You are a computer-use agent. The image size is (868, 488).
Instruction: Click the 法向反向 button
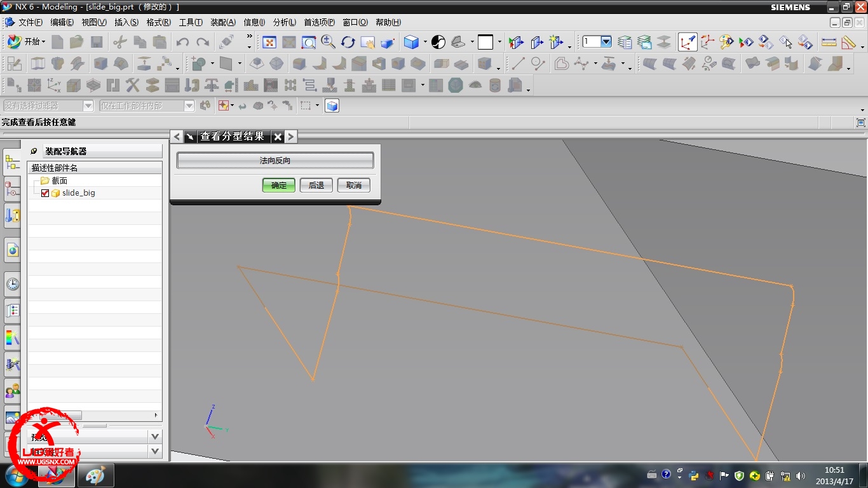point(275,161)
